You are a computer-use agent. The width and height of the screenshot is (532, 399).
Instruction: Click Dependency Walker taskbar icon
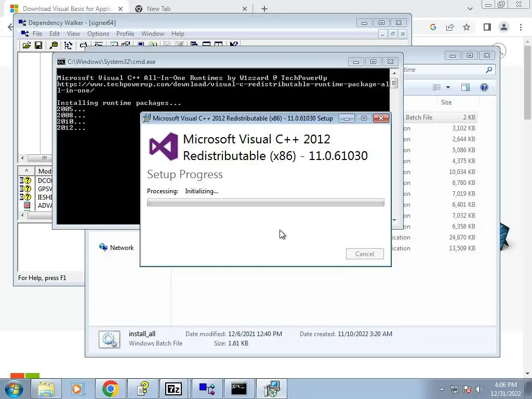207,389
